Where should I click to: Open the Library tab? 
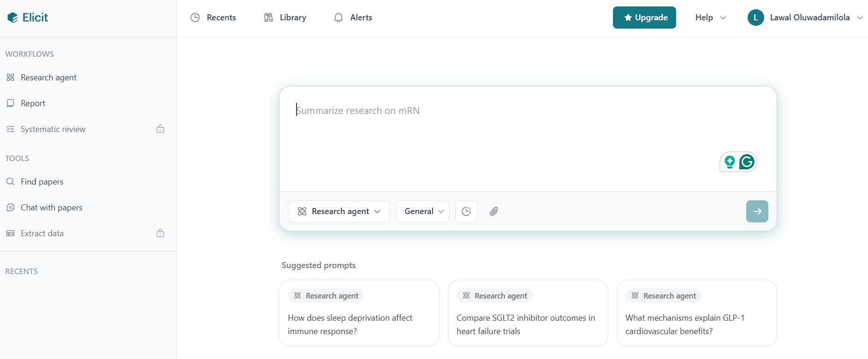(x=285, y=18)
